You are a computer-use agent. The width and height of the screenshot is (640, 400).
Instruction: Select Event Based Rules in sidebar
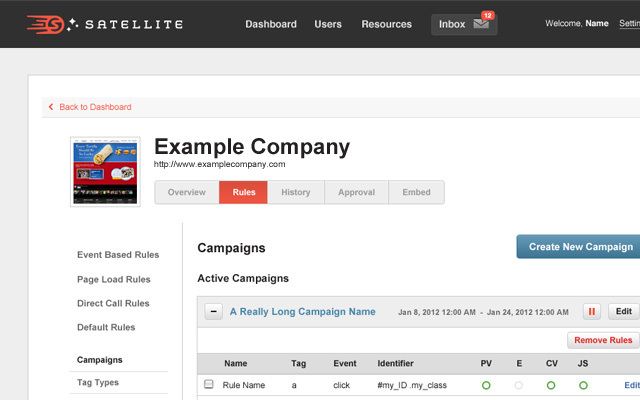pos(118,255)
